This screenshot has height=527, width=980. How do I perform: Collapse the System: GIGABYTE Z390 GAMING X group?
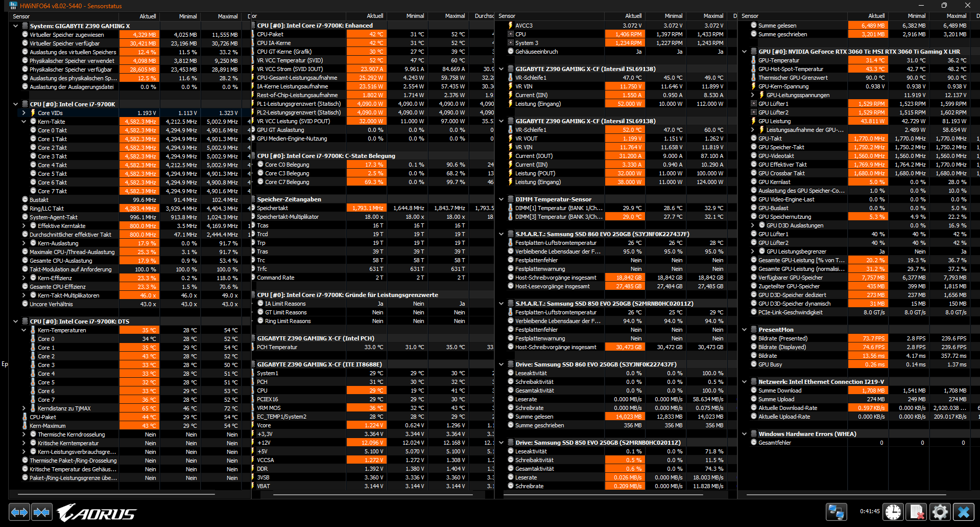(16, 26)
